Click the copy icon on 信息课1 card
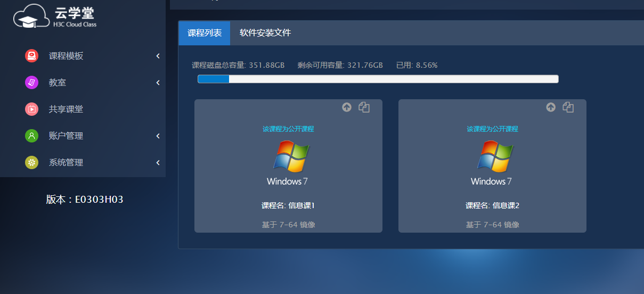Image resolution: width=644 pixels, height=294 pixels. [x=364, y=107]
